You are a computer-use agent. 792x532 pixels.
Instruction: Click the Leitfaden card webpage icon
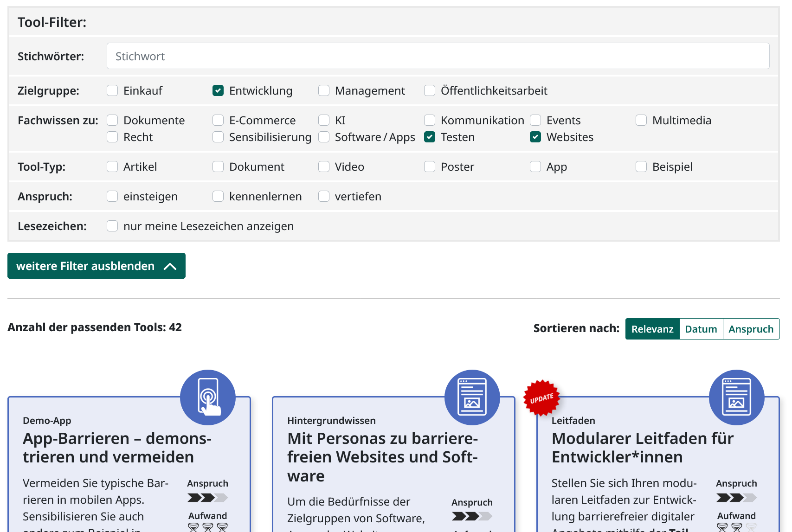[737, 397]
